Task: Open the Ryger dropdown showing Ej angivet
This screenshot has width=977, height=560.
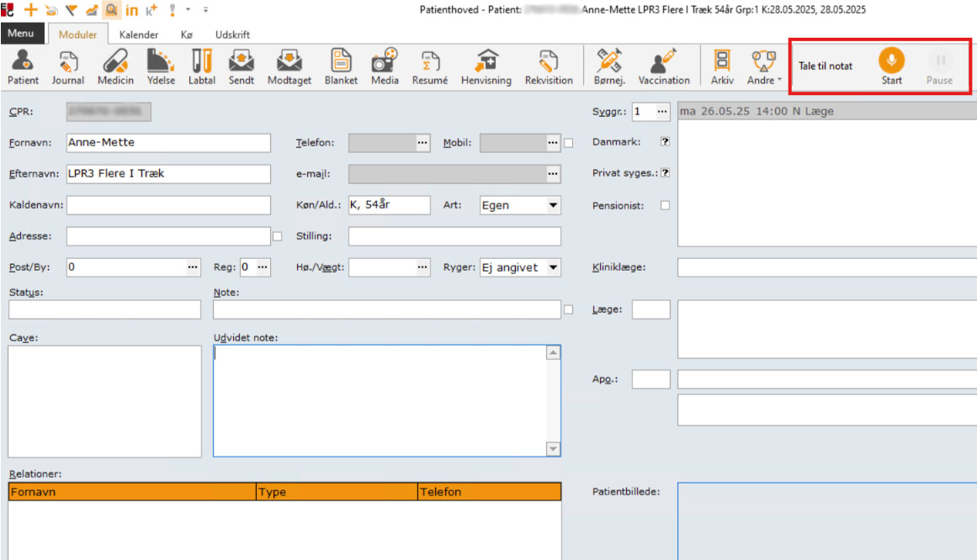Action: point(553,267)
